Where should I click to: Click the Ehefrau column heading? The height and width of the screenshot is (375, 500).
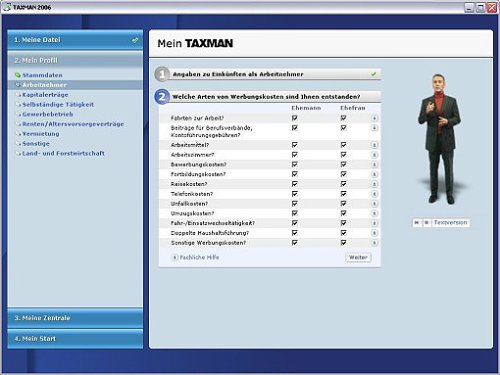point(353,108)
